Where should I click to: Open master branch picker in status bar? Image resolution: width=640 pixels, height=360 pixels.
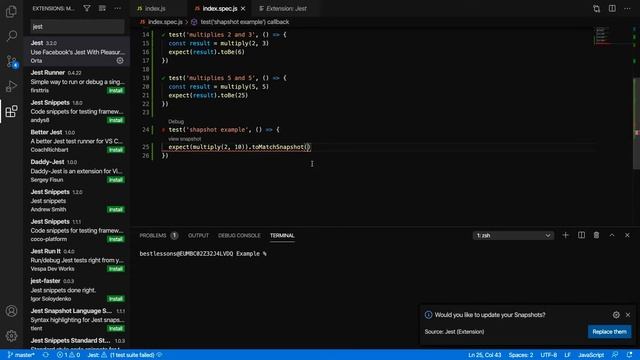[x=21, y=355]
